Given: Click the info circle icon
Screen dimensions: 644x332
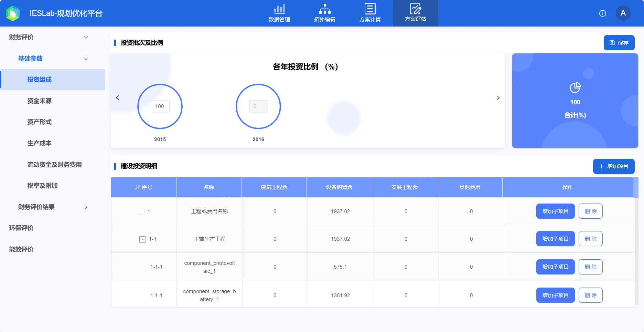Looking at the screenshot, I should pos(603,13).
